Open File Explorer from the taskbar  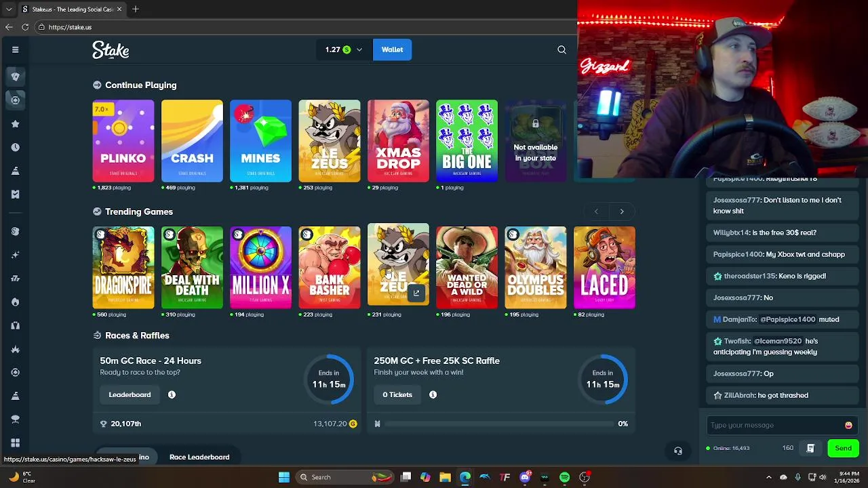tap(445, 477)
